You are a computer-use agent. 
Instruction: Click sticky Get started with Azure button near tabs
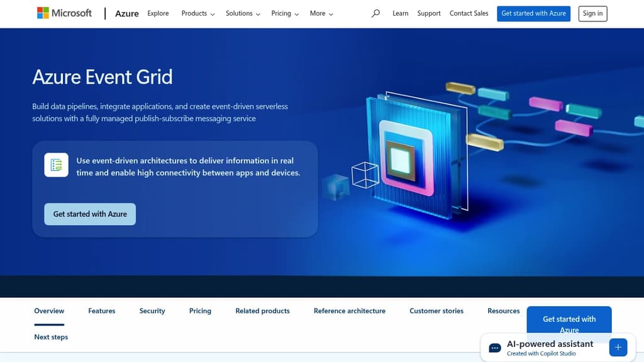(x=569, y=320)
